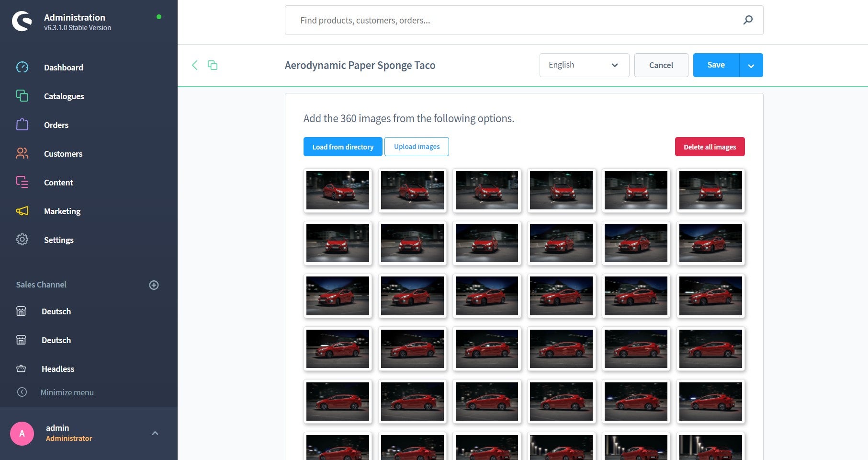Focus the Find products search field
The width and height of the screenshot is (868, 460).
524,20
